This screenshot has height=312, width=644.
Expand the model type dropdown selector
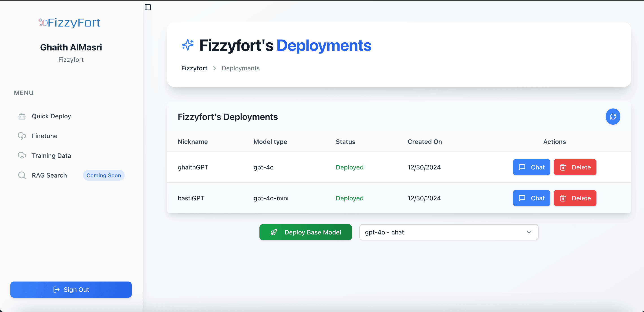click(448, 232)
